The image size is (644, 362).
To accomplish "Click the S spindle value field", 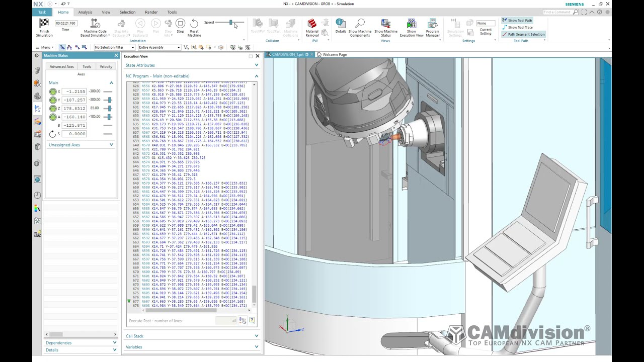I will (74, 134).
